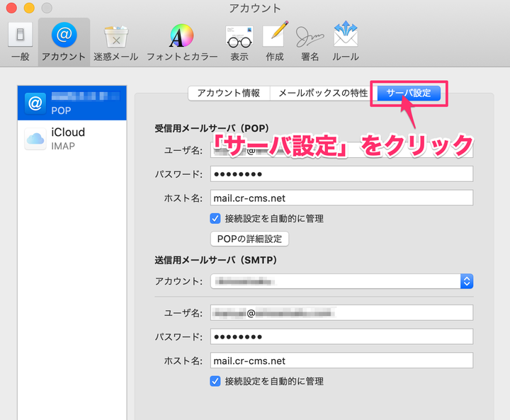Uncheck SMTP 接続設定を自動的に管理 checkbox
510x420 pixels.
click(x=215, y=381)
